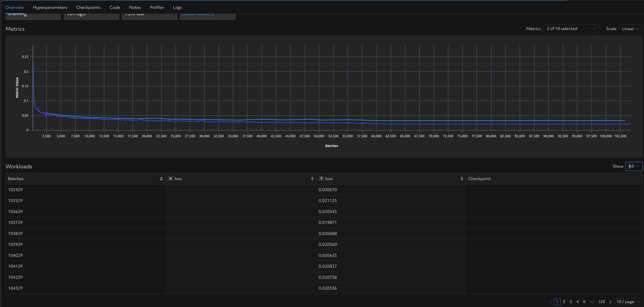Click the previous page arrow

point(550,302)
